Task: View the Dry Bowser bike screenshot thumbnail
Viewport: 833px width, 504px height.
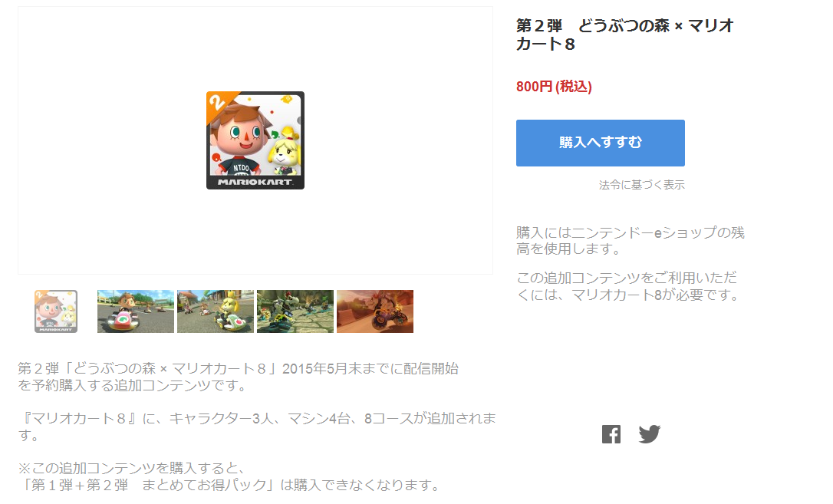Action: (x=295, y=311)
